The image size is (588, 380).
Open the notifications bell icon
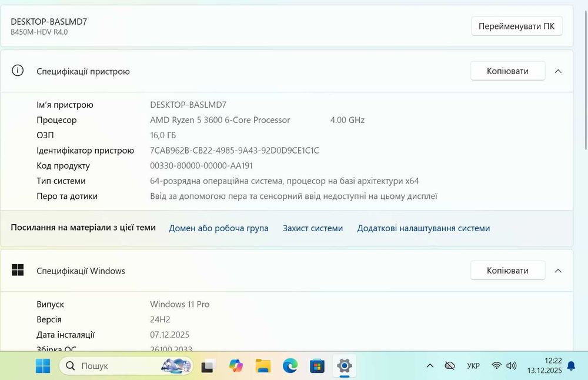pos(571,366)
